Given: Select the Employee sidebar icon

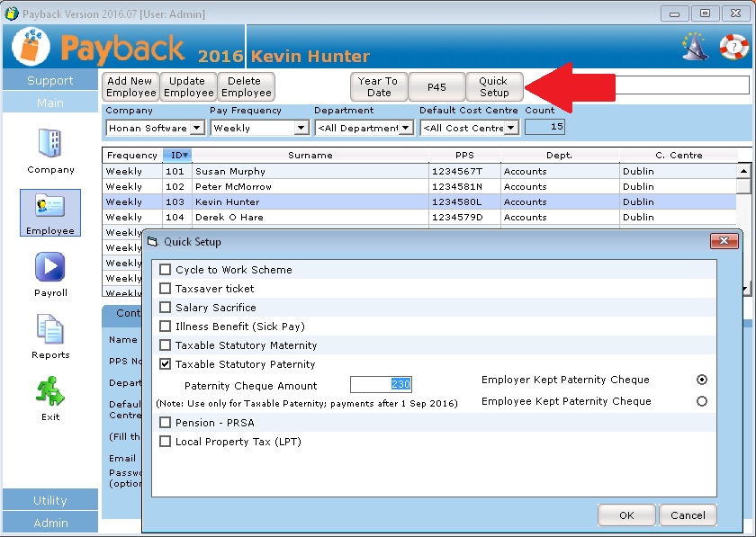Looking at the screenshot, I should [50, 206].
